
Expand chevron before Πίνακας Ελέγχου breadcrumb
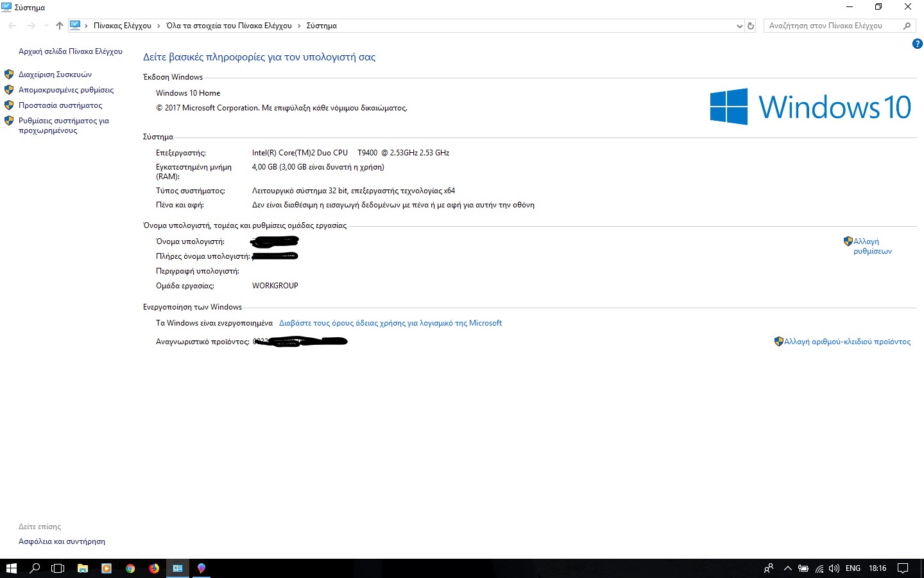point(87,26)
